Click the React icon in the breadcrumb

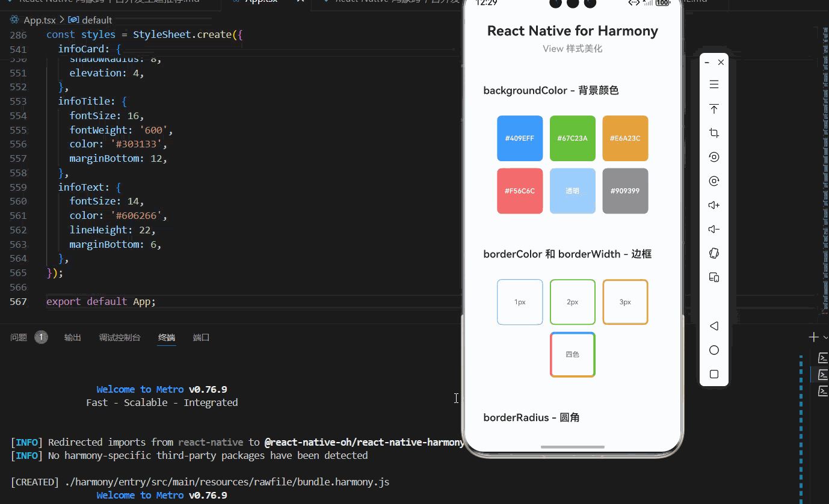[15, 20]
